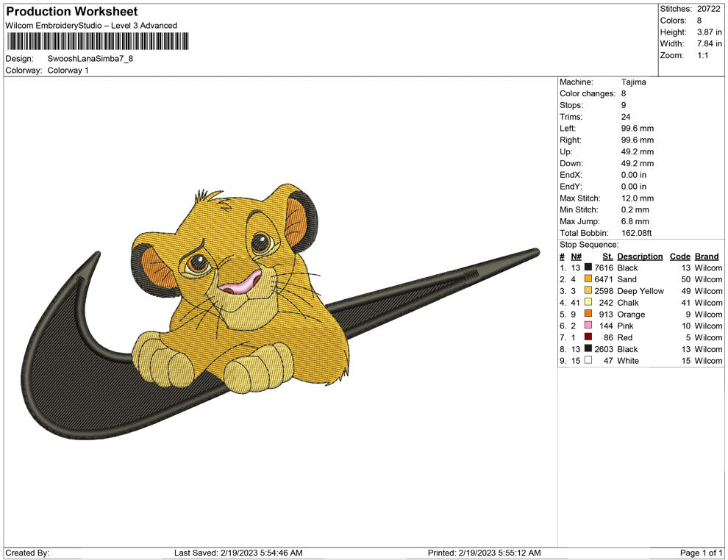Click the Red color swatch
728x560 pixels.
point(588,337)
